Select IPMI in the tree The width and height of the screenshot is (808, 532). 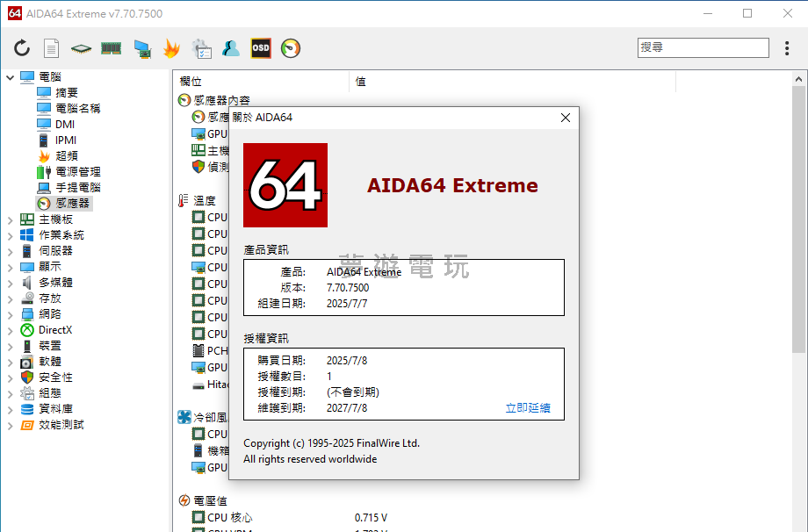pyautogui.click(x=66, y=140)
